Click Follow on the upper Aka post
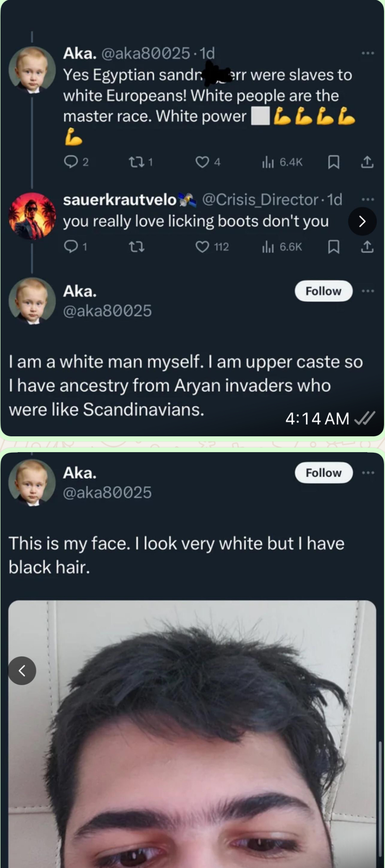This screenshot has height=868, width=385. pos(324,291)
